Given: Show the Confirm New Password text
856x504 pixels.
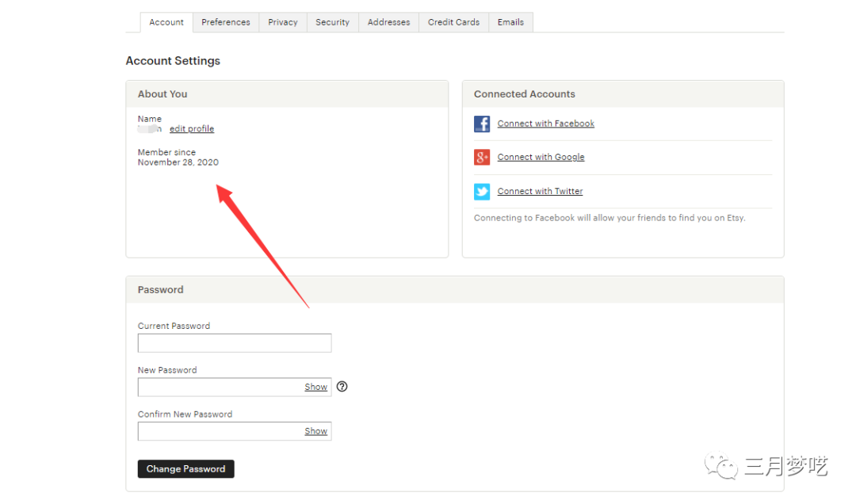Looking at the screenshot, I should 315,431.
